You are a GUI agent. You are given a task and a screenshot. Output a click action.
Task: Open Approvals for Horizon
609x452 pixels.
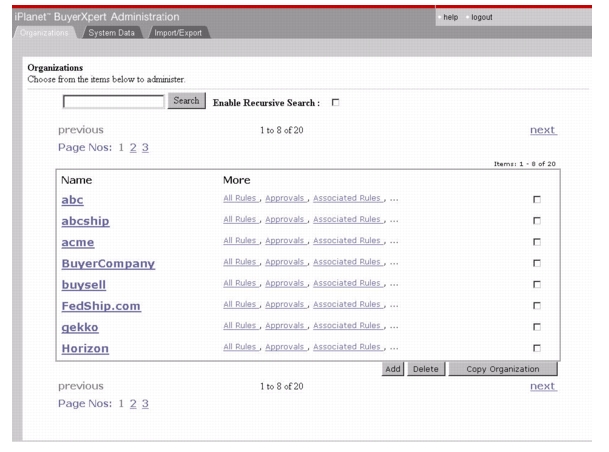285,347
